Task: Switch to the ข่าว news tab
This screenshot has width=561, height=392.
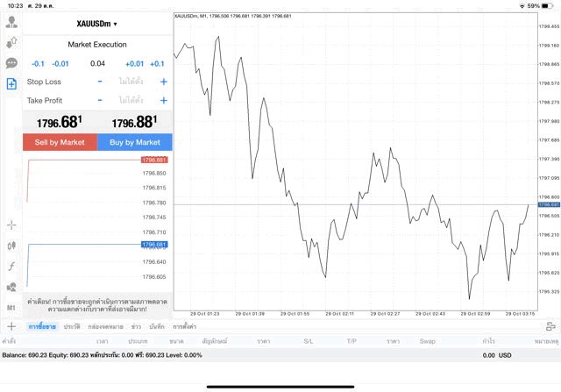Action: pyautogui.click(x=135, y=326)
